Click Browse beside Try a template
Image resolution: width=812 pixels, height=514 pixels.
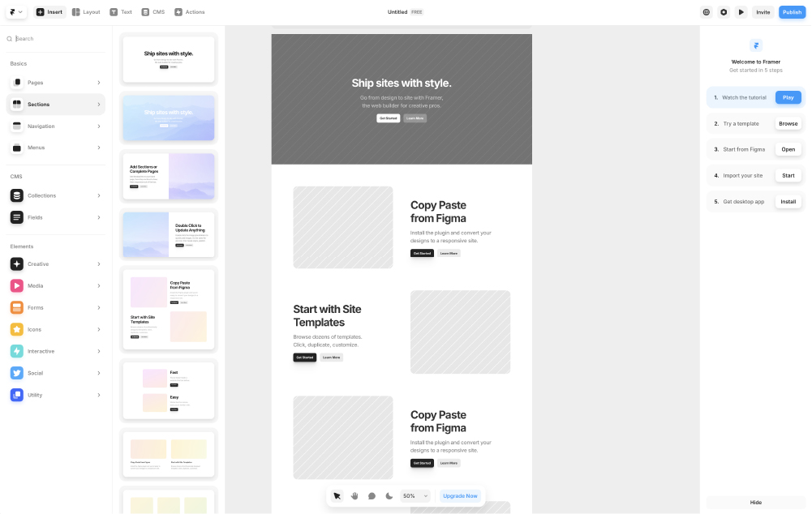click(x=788, y=124)
